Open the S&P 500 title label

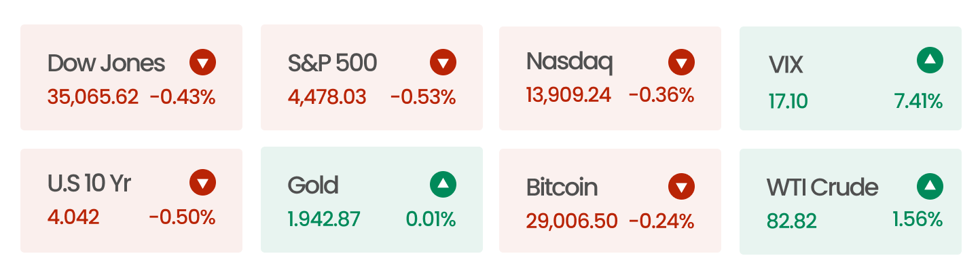click(x=332, y=63)
